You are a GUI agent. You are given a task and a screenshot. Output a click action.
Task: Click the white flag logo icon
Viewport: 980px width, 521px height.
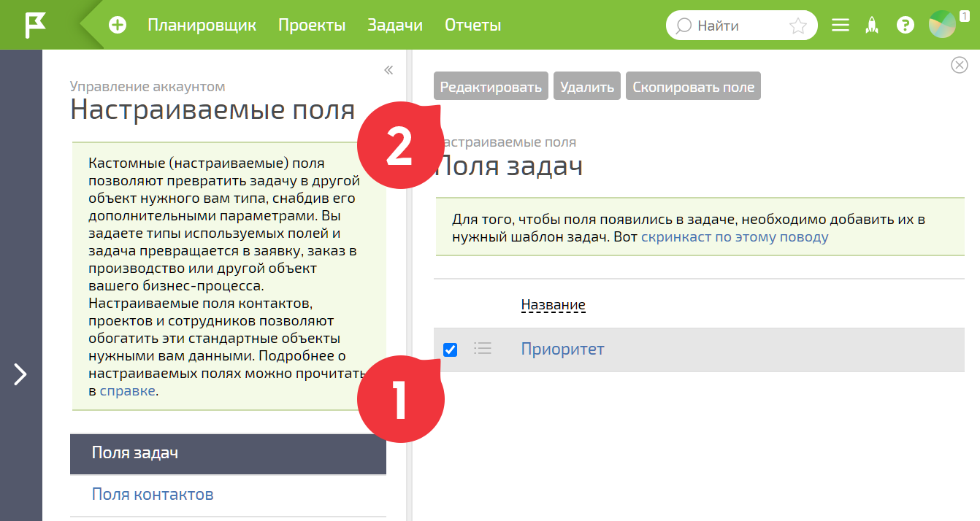35,25
